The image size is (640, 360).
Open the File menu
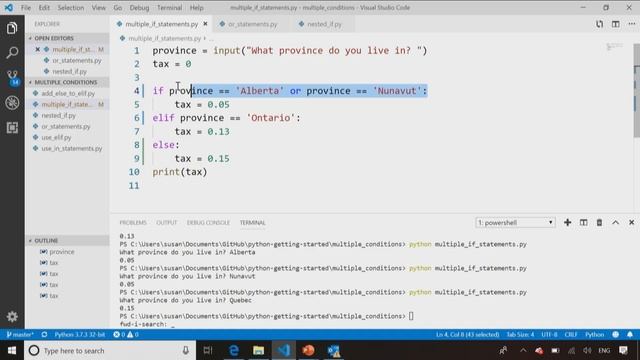tap(26, 7)
